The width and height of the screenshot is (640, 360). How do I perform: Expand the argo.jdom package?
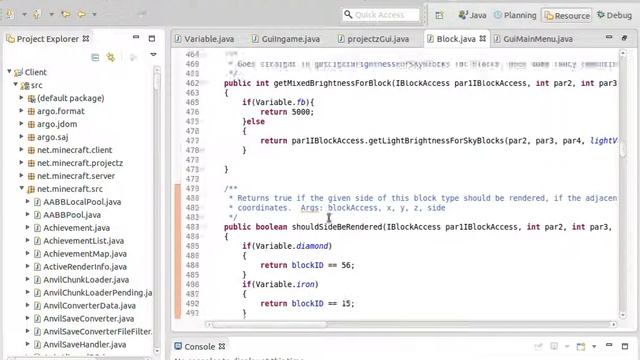coord(22,123)
